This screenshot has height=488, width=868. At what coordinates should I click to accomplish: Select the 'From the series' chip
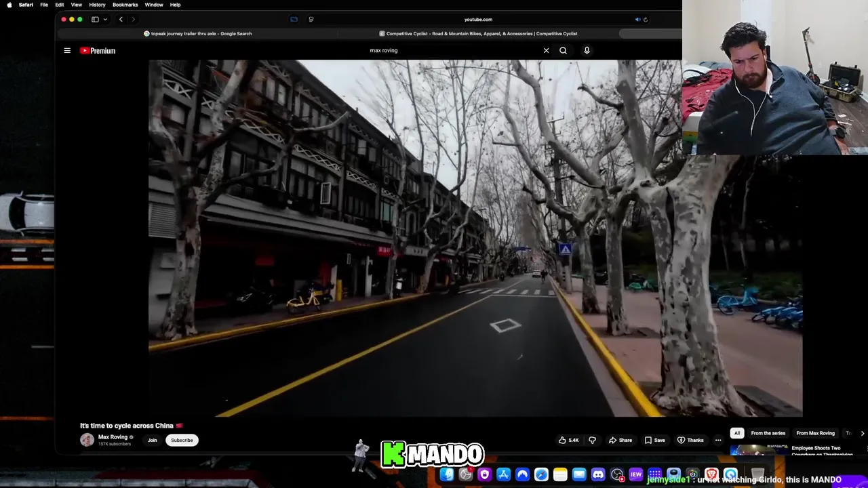pos(768,433)
